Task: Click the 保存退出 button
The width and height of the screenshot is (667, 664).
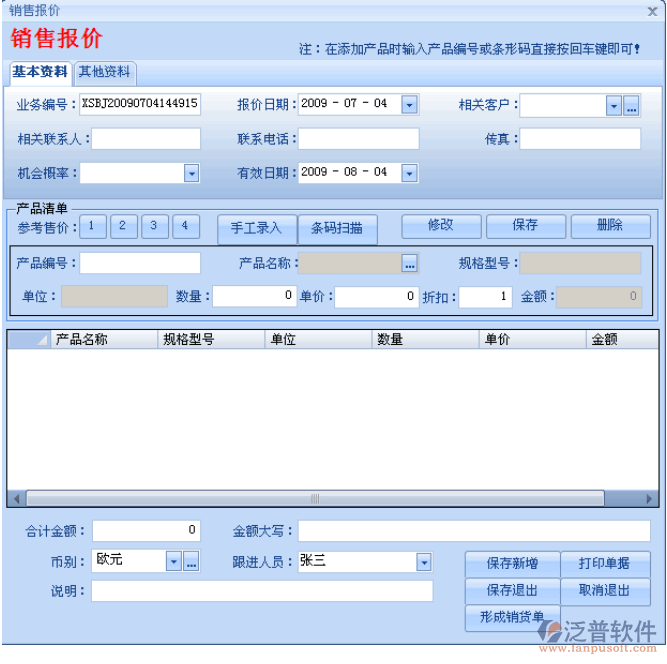Action: point(513,591)
